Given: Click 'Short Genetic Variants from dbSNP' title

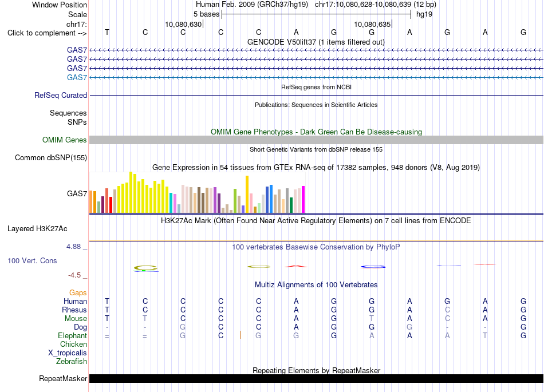Looking at the screenshot, I should click(316, 149).
